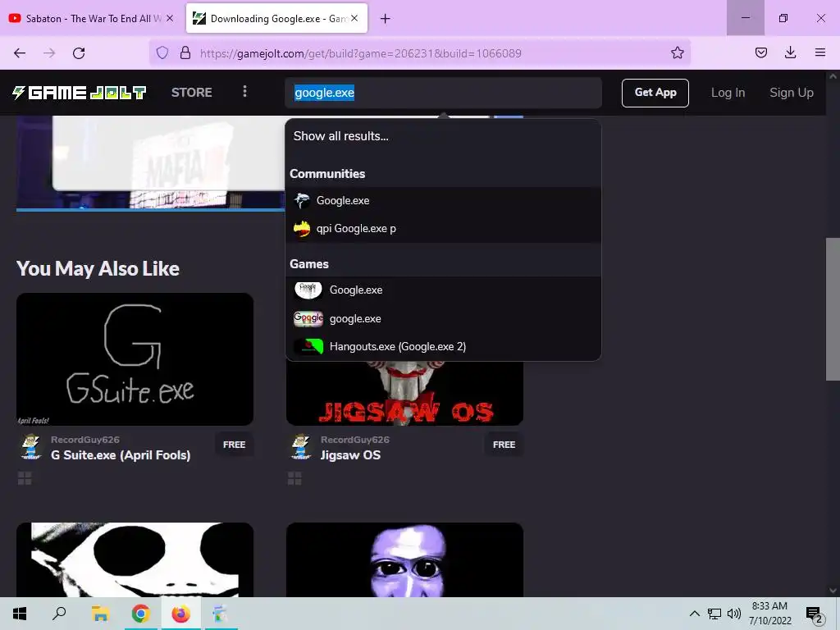
Task: Click RecordGuy626 name above G Suite.exe
Action: (x=85, y=440)
